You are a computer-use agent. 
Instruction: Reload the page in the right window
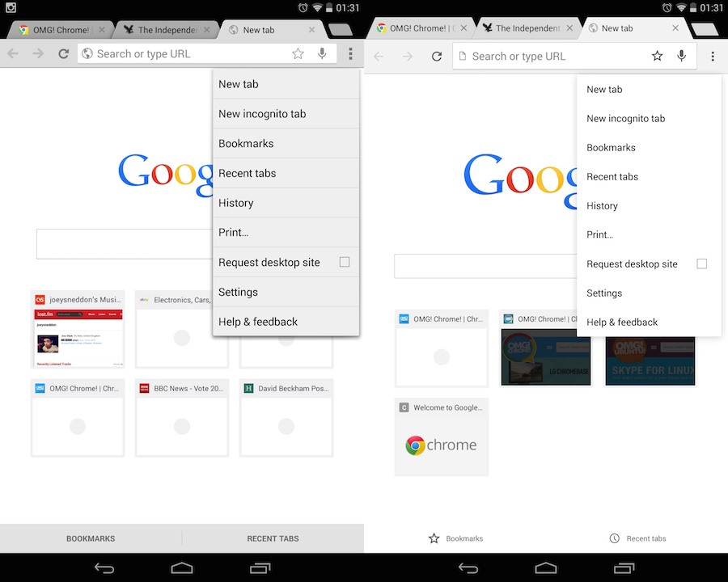tap(437, 57)
